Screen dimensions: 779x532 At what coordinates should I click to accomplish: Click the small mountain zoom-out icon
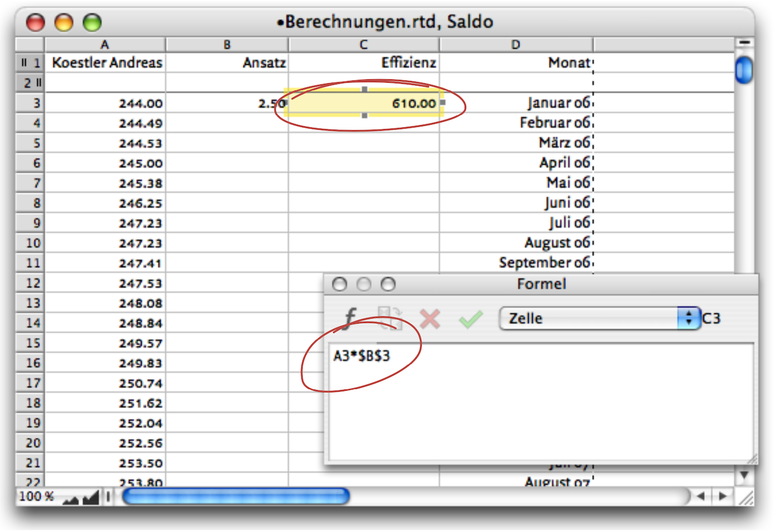tap(70, 498)
